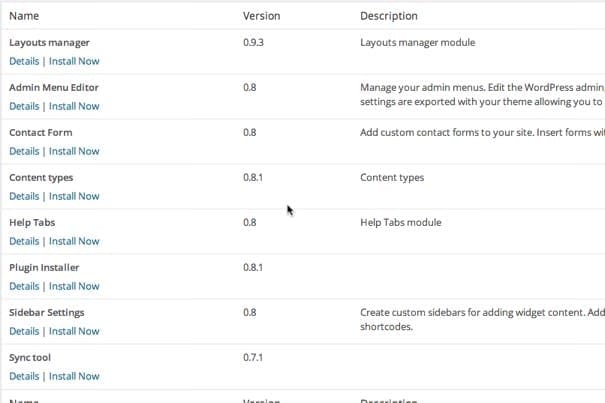
Task: Install Now the Plugin Installer module
Action: (74, 286)
